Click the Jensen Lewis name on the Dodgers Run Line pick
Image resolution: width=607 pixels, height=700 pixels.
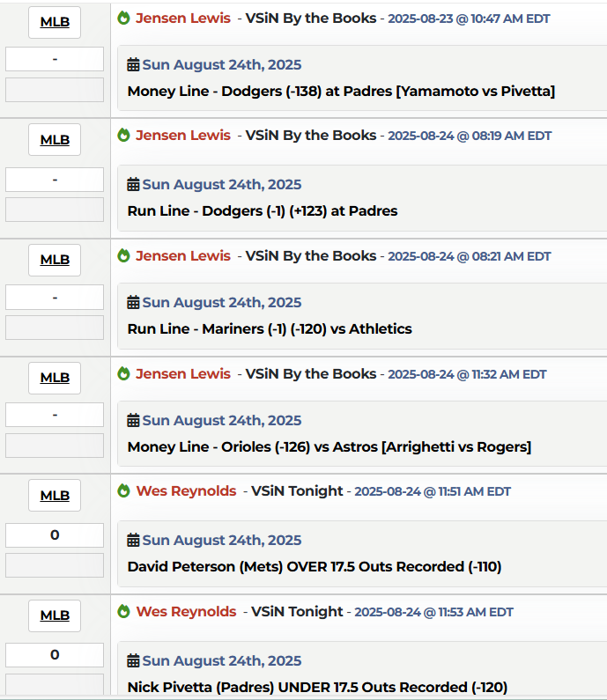coord(183,136)
